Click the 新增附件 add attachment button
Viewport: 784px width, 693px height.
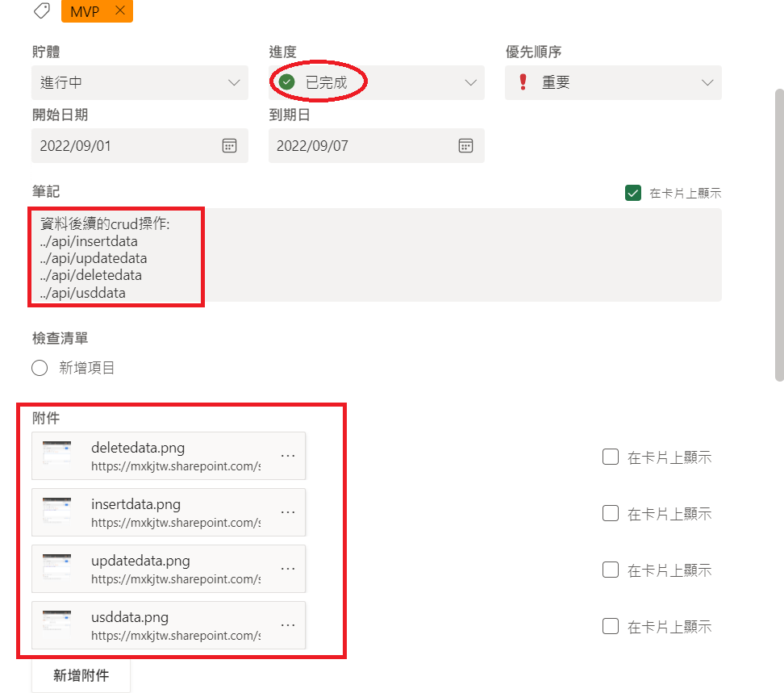(81, 675)
